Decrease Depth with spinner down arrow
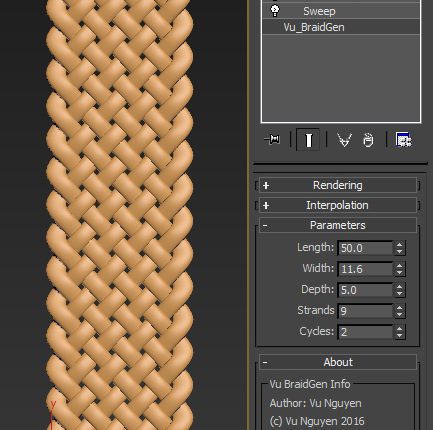This screenshot has height=430, width=433. (x=399, y=294)
